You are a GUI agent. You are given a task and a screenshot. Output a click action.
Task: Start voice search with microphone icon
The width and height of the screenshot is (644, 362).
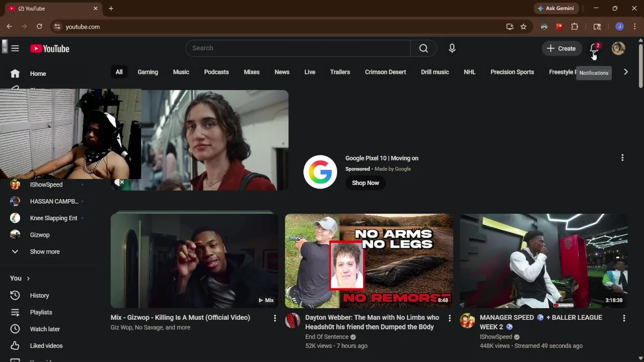click(x=452, y=48)
